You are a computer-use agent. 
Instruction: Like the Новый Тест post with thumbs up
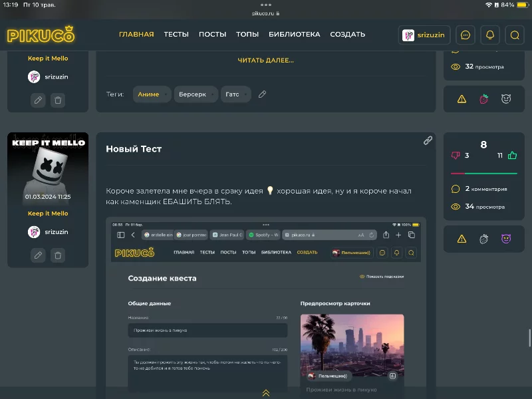point(512,156)
